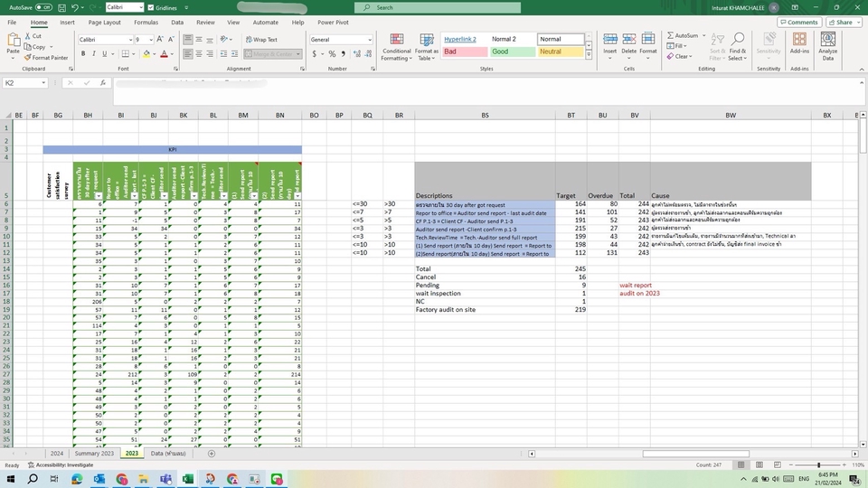Click the Share button
Screen dimensions: 868x488
[844, 22]
